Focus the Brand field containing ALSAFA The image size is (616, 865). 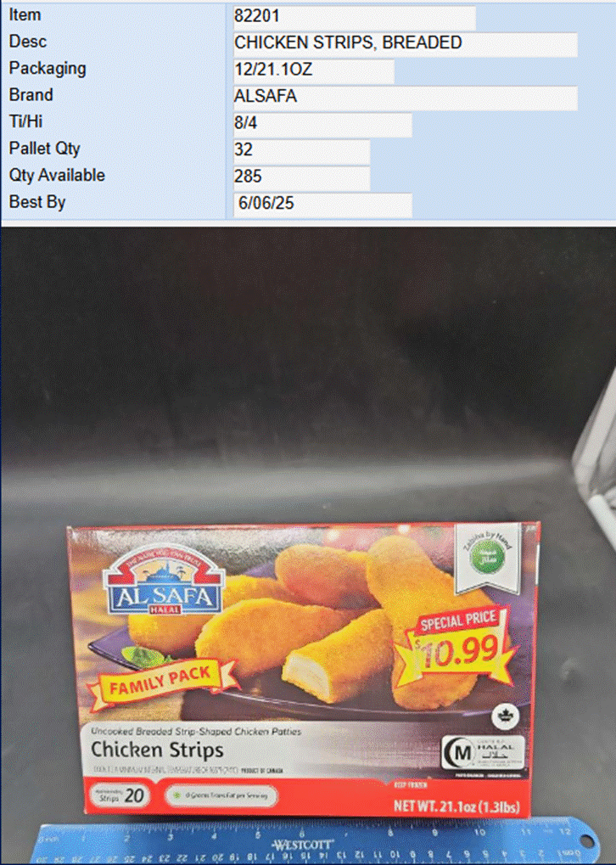coord(406,98)
